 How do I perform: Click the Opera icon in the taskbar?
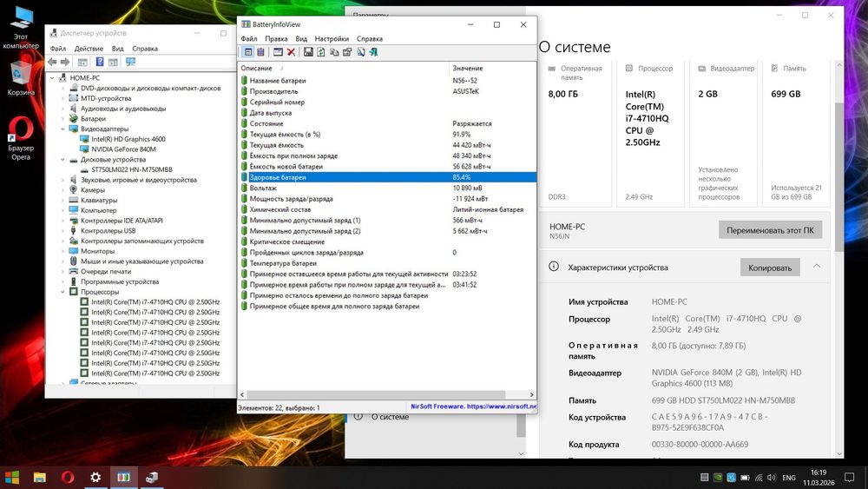pos(68,477)
